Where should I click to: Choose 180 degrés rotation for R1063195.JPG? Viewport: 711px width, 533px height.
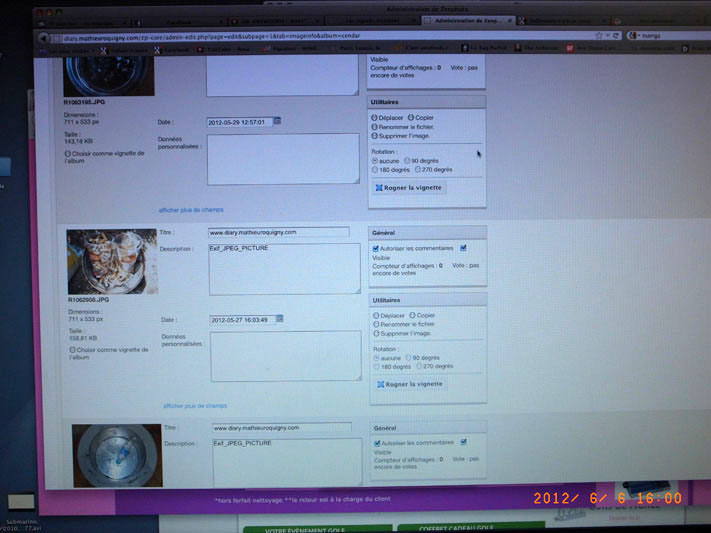(x=375, y=170)
